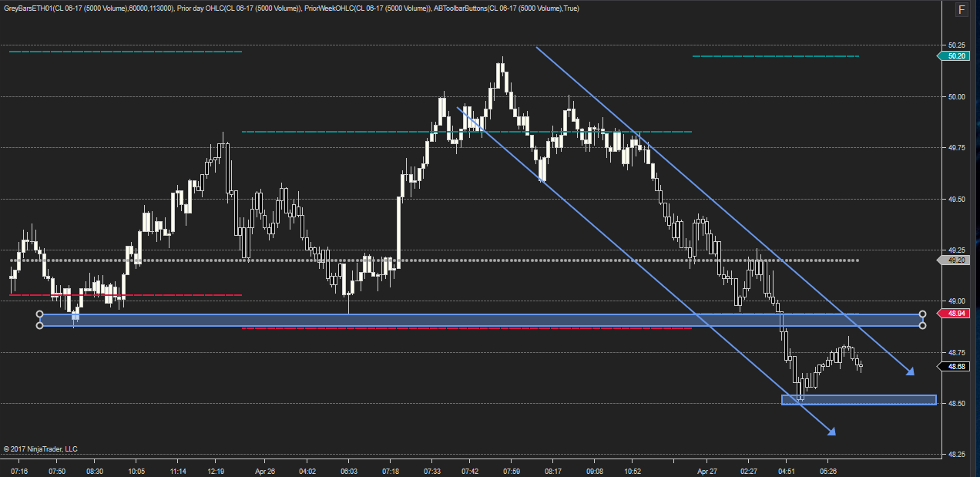The width and height of the screenshot is (980, 477).
Task: Click the 07:33 time axis label
Action: pos(432,470)
